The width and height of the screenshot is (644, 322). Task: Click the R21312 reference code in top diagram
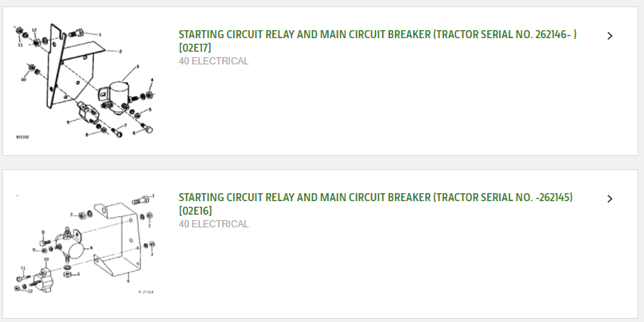coord(22,137)
